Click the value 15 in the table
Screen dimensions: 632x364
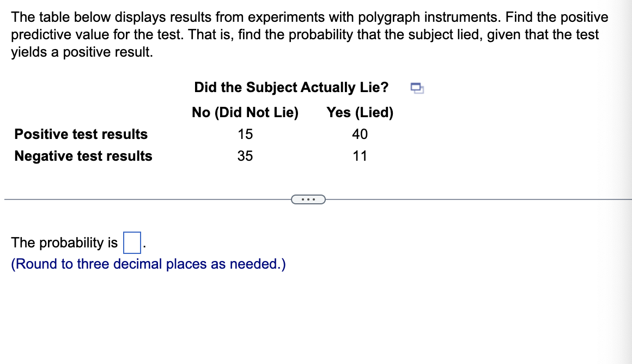coord(246,134)
